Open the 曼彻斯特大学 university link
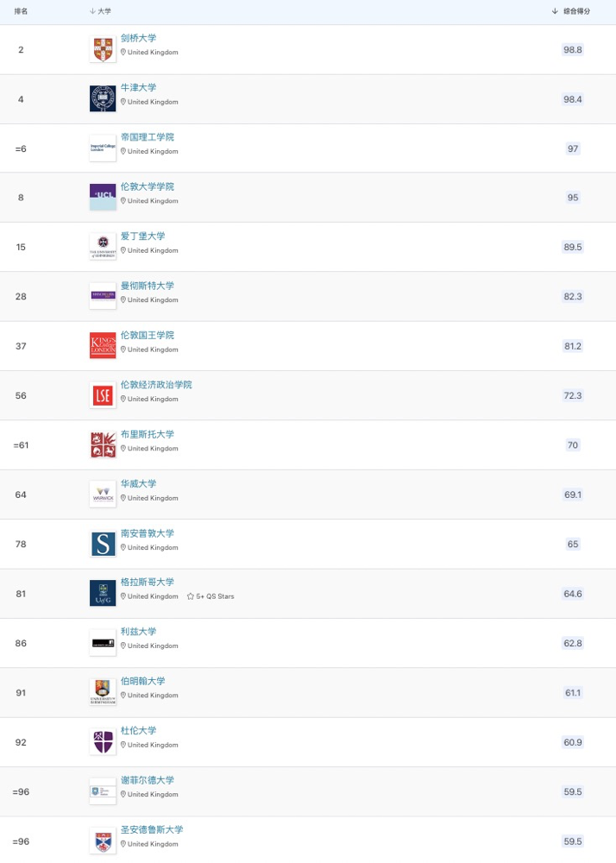 (147, 286)
